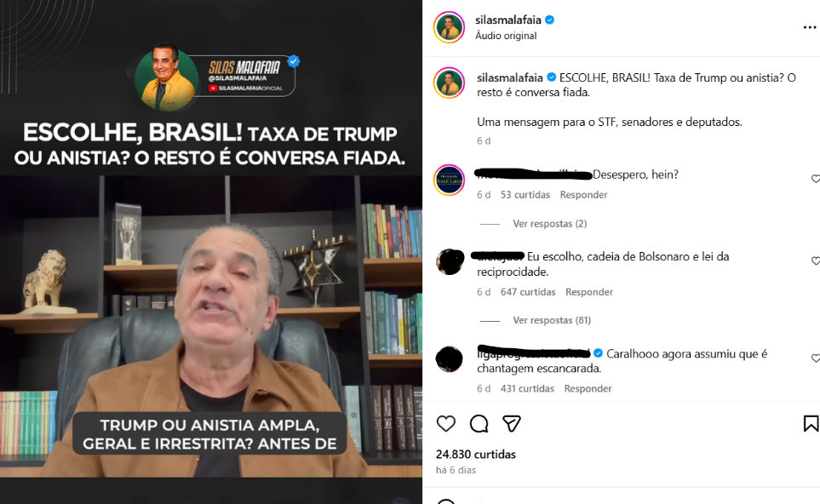
Task: Open comments with the speech bubble icon
Action: point(479,423)
